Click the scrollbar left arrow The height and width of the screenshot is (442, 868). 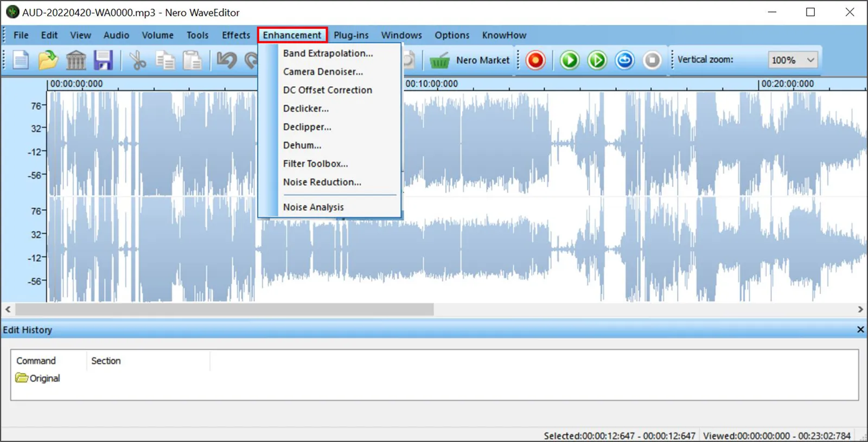click(8, 309)
